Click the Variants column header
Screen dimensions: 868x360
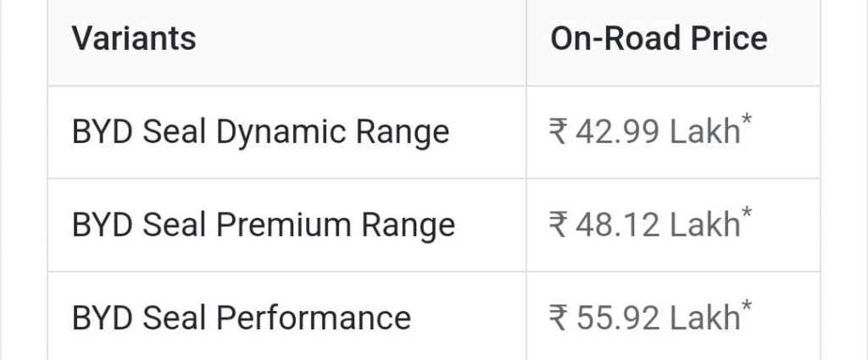[134, 38]
